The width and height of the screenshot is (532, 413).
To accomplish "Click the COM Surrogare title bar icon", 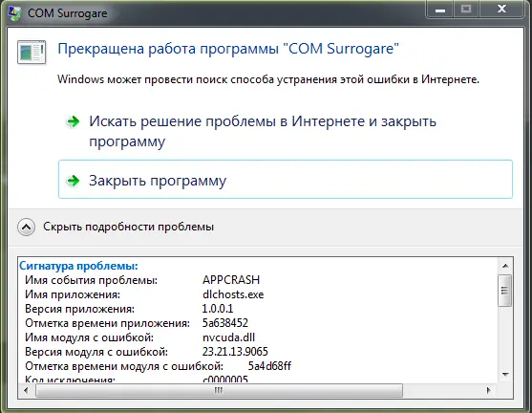I will pos(15,13).
